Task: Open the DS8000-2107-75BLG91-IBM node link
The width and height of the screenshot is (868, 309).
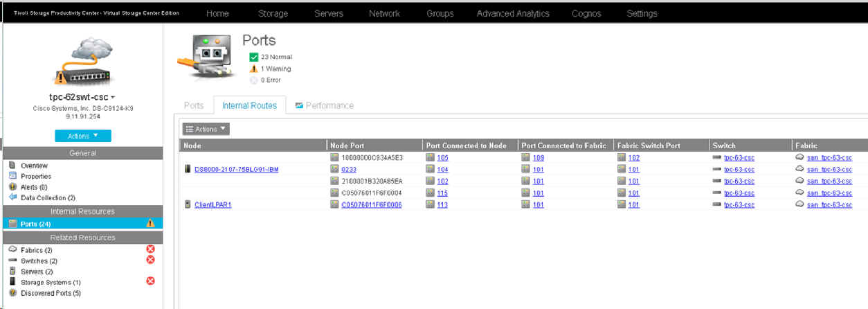Action: [237, 169]
